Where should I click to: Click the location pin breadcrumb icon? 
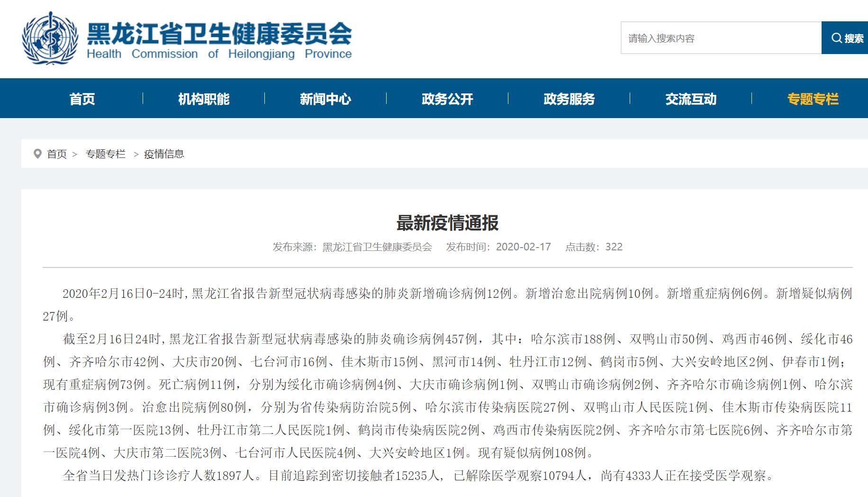click(x=37, y=154)
